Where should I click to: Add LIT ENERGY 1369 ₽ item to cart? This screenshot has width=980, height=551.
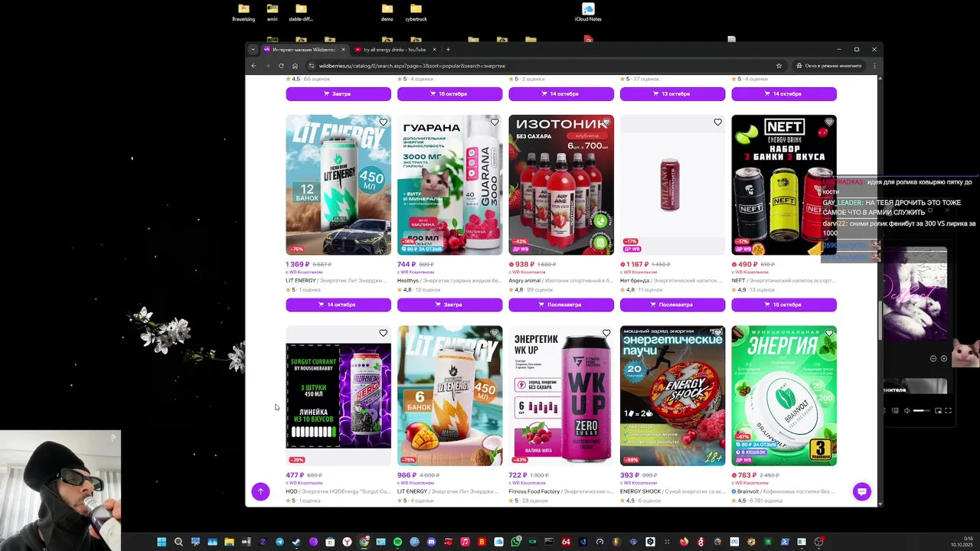click(338, 305)
